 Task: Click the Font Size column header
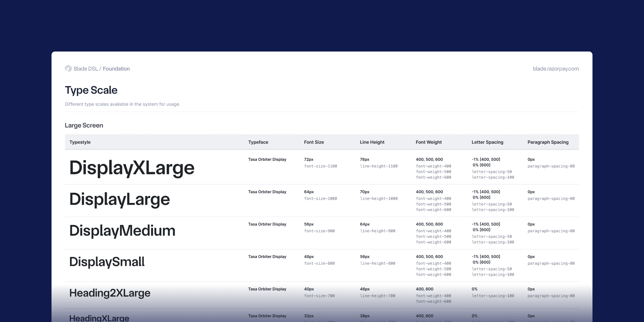click(x=314, y=142)
